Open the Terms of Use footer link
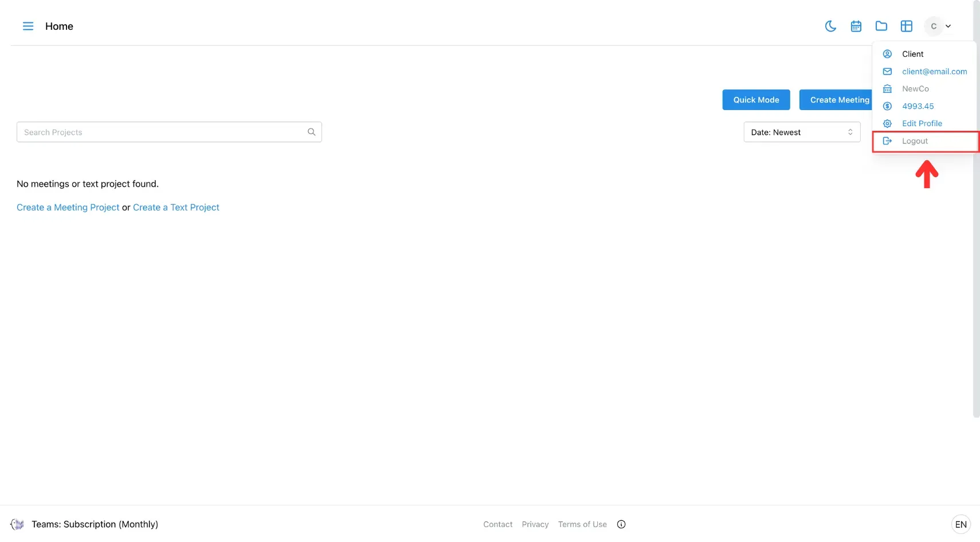This screenshot has width=980, height=542. click(x=582, y=524)
